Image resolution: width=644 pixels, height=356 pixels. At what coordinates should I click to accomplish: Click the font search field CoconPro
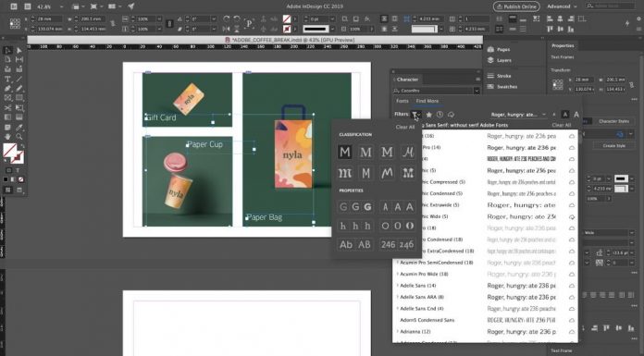point(433,91)
